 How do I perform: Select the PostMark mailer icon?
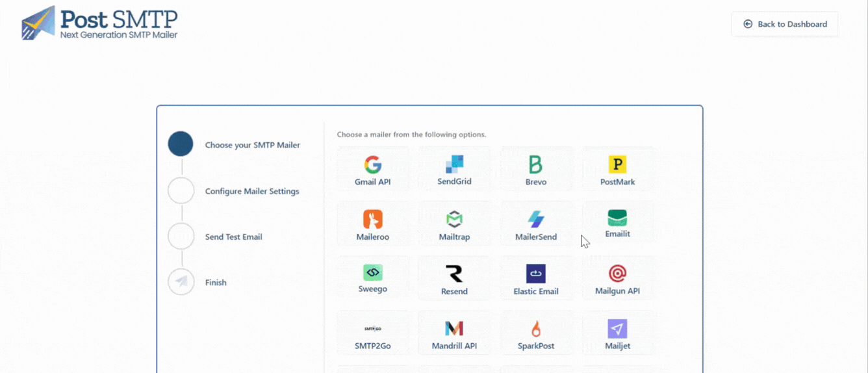[617, 164]
